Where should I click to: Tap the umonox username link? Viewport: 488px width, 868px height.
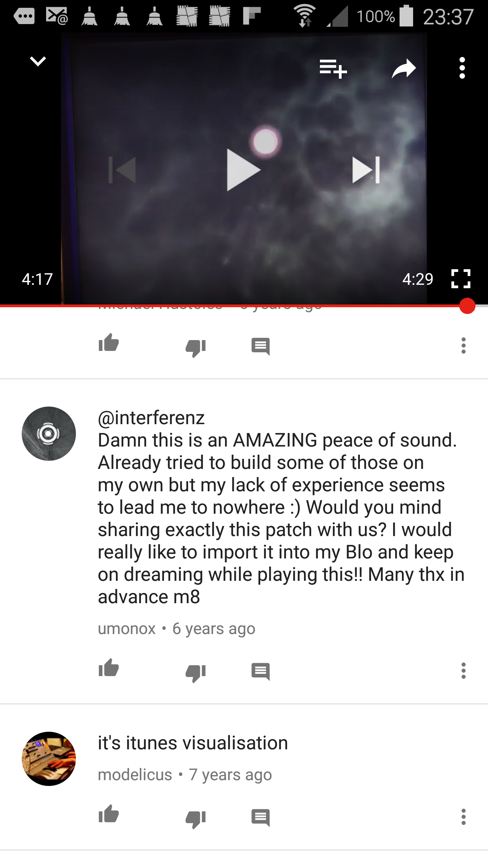coord(127,629)
